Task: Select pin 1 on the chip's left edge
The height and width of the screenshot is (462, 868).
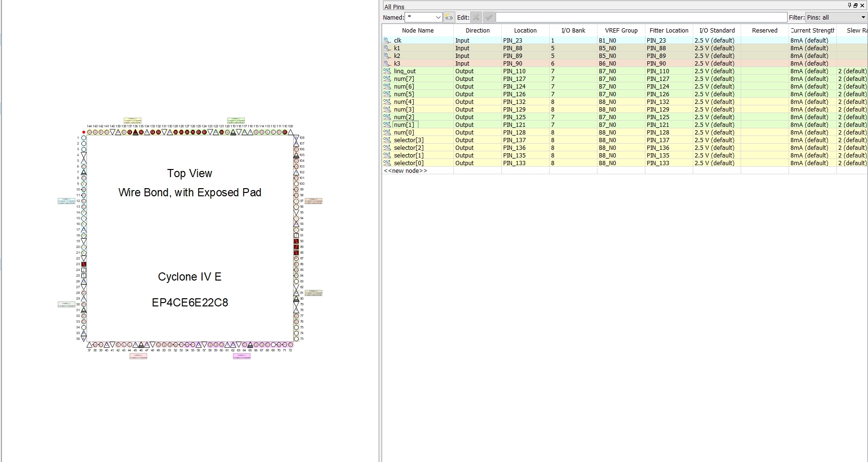Action: pos(84,138)
